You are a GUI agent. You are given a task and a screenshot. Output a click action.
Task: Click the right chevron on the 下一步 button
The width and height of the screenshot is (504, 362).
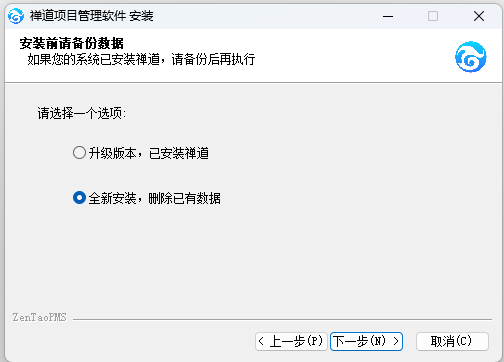tap(396, 341)
